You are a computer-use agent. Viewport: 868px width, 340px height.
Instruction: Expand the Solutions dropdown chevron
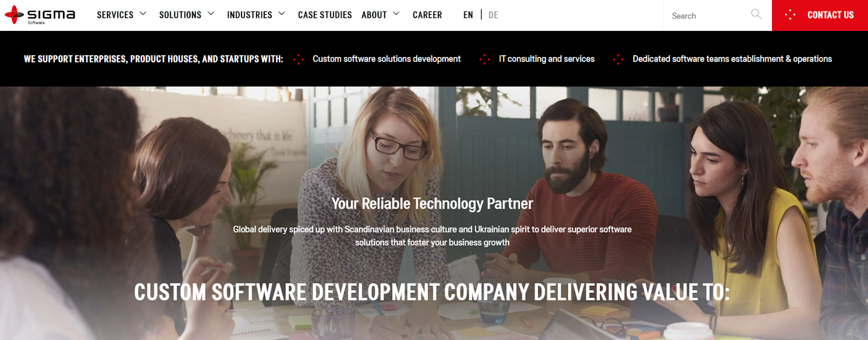pos(211,14)
